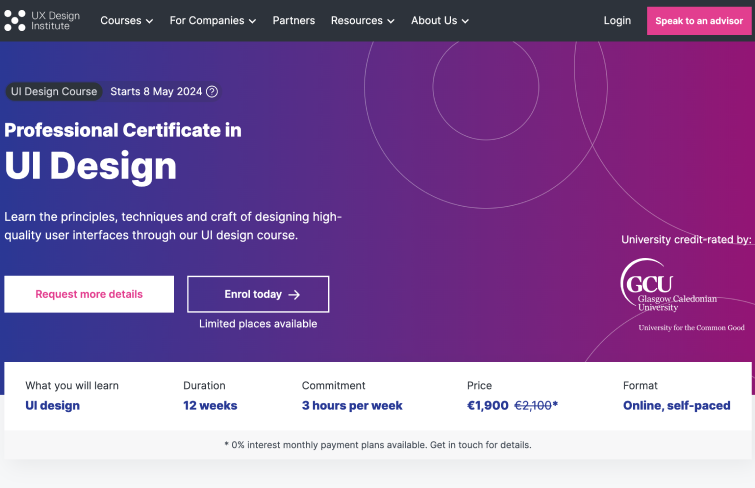Click the arrow in Enrol today button
755x488 pixels.
(294, 295)
